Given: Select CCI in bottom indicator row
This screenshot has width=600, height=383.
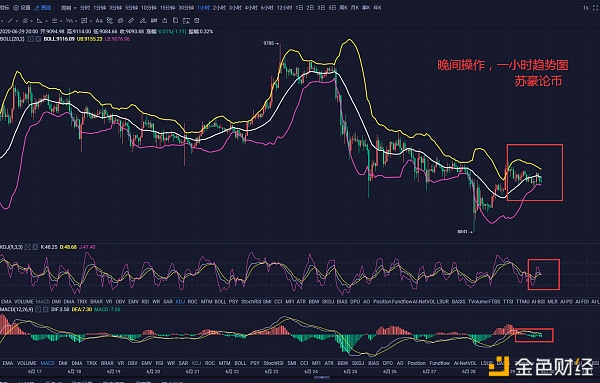Looking at the screenshot, I should tap(304, 363).
